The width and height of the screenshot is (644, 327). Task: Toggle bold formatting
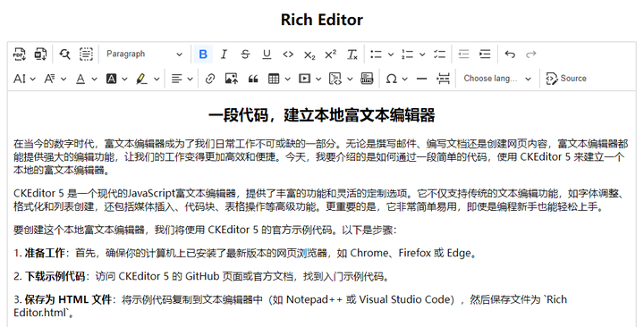(203, 54)
